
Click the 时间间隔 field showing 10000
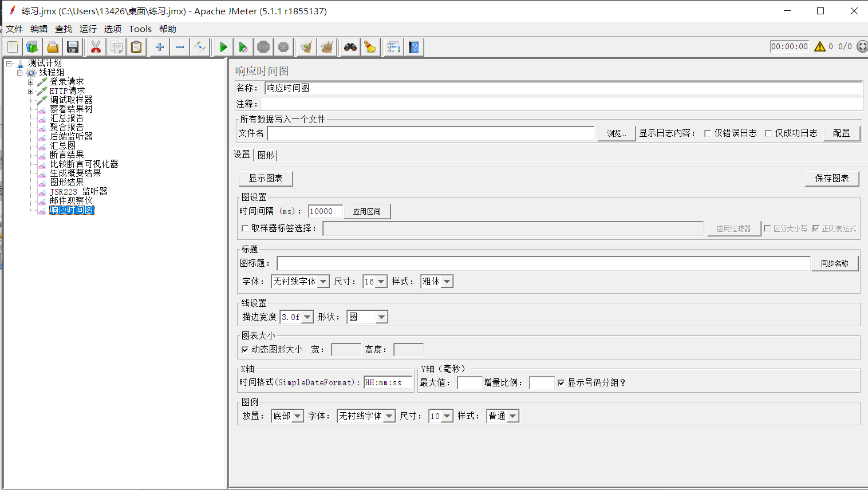325,212
